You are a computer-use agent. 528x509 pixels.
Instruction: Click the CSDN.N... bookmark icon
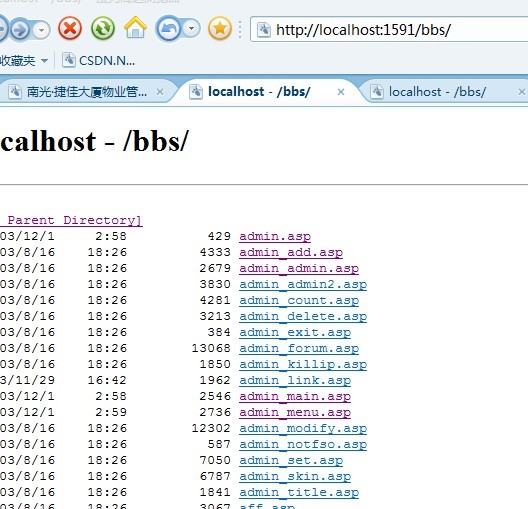pyautogui.click(x=68, y=60)
